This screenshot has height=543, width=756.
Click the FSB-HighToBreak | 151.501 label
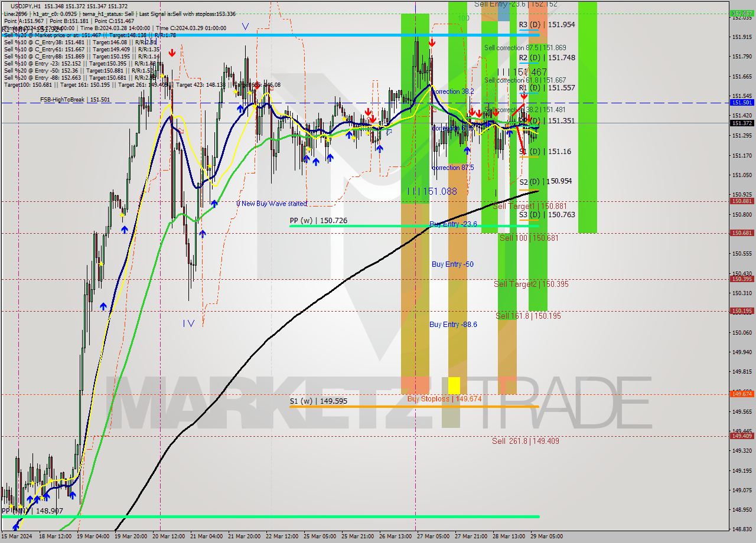(x=75, y=100)
